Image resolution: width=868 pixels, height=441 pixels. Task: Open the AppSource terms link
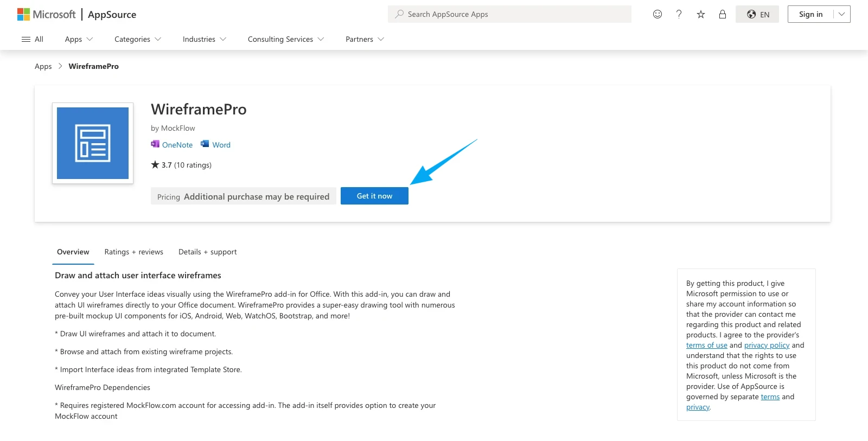click(x=770, y=397)
